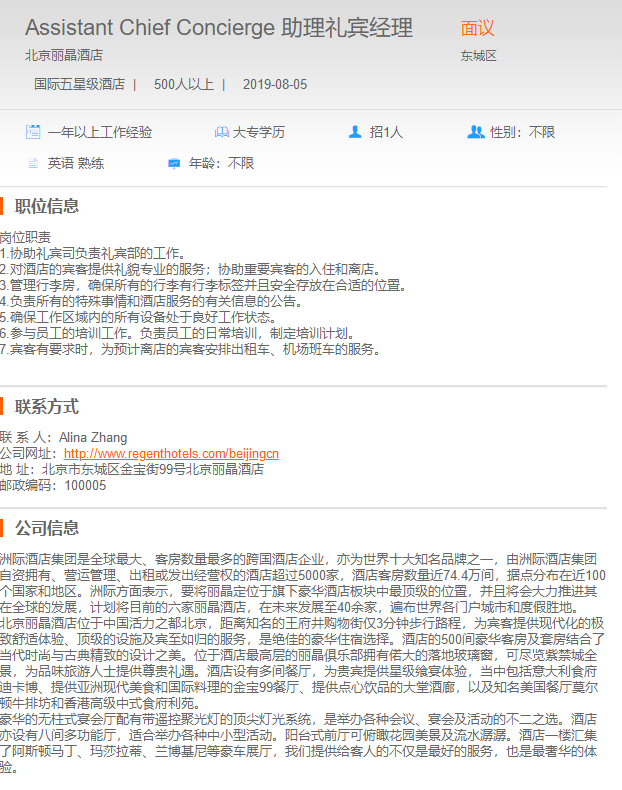Screen dimensions: 622x790
Task: Click the company name 北京丽晶酒店
Action: click(x=64, y=56)
